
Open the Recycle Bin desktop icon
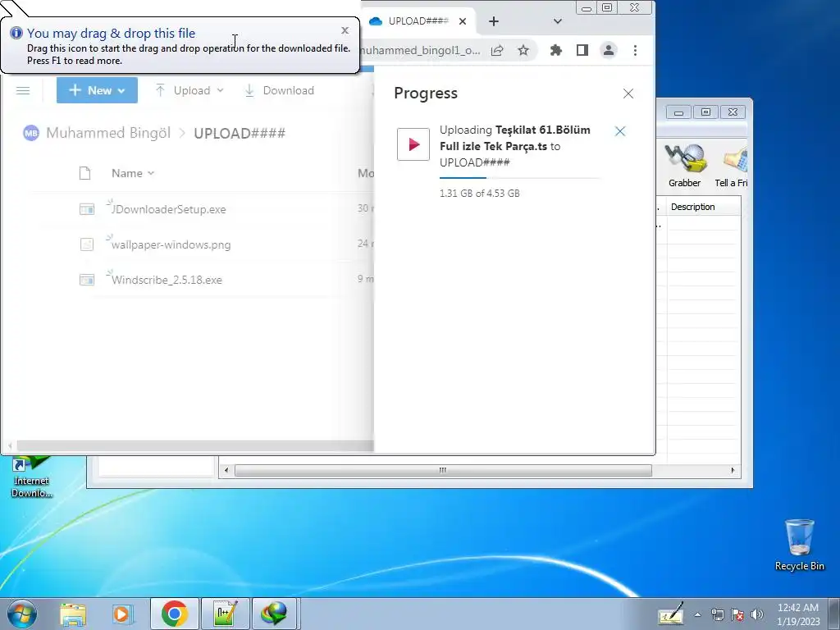(x=799, y=545)
